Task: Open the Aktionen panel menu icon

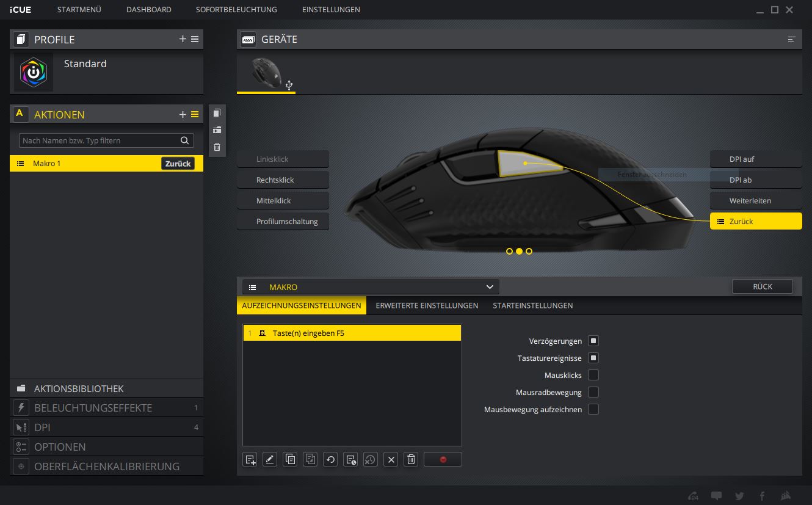Action: [195, 114]
